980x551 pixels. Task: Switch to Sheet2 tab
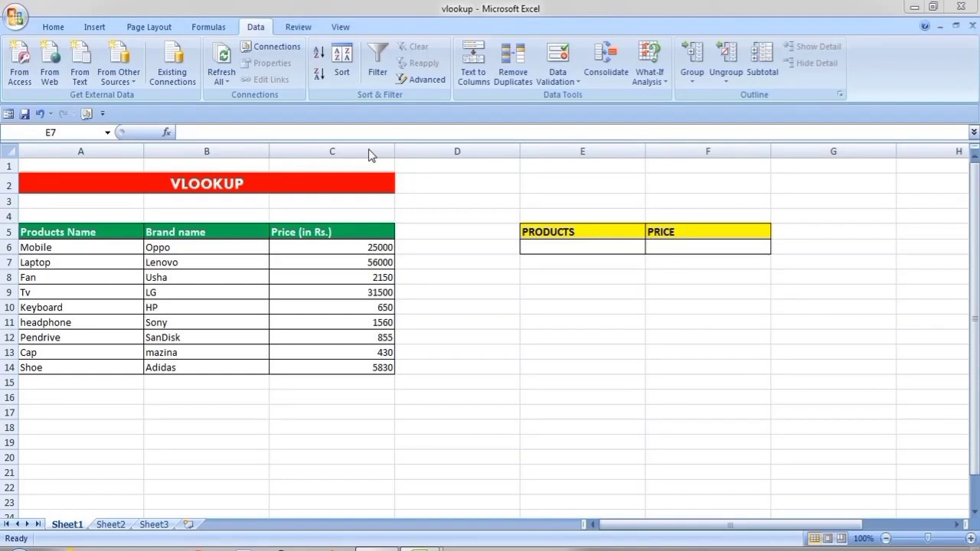[x=110, y=524]
